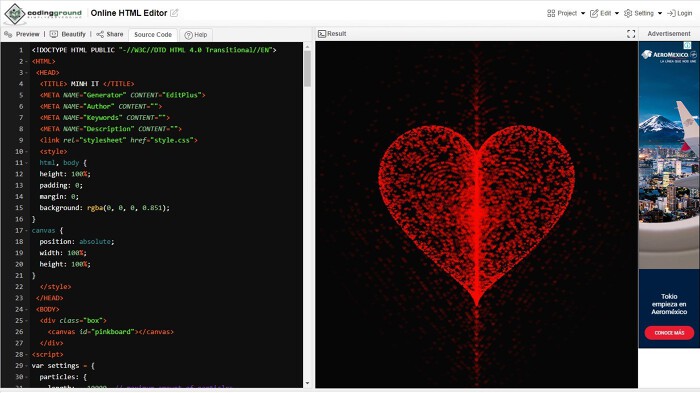
Task: Collapse the HEAD fold on line 3
Action: [x=26, y=72]
